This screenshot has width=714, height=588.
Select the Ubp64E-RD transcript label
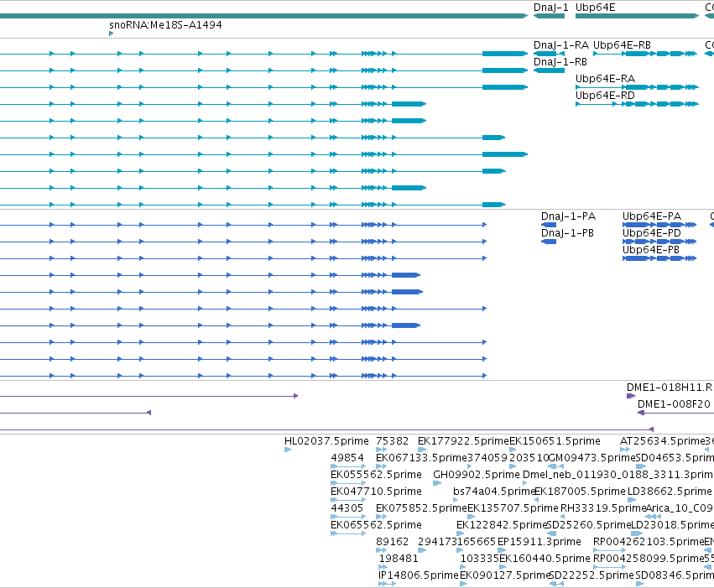pyautogui.click(x=605, y=96)
